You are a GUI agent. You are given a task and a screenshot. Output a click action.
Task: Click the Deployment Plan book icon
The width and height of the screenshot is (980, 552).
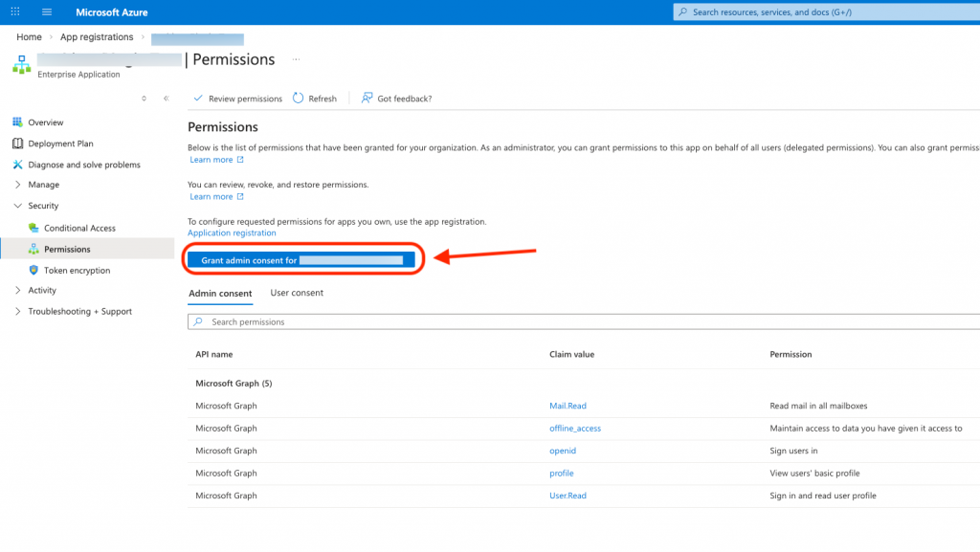coord(17,143)
